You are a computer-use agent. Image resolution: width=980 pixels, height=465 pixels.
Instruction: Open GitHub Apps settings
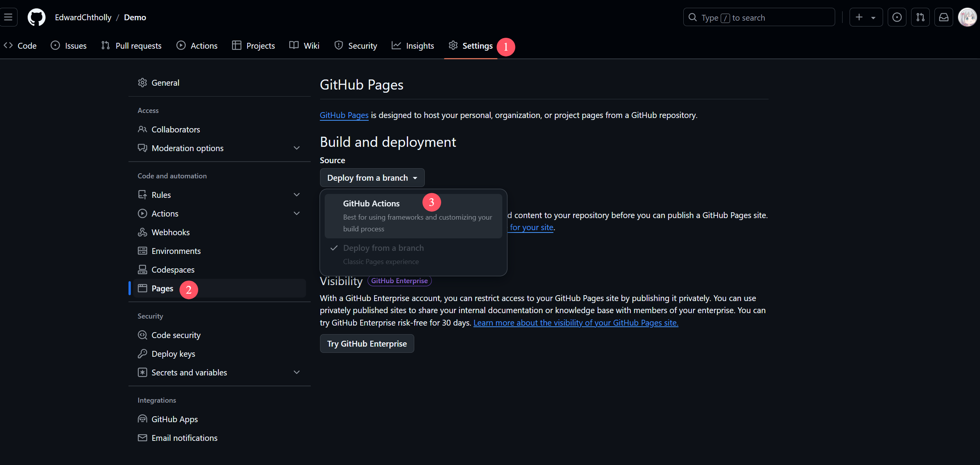220,419
